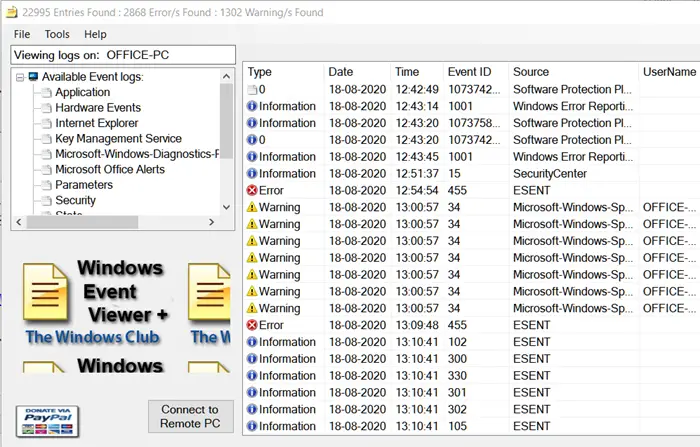Click the tree vertical scrollbar thumb
This screenshot has height=447, width=700.
pos(226,121)
